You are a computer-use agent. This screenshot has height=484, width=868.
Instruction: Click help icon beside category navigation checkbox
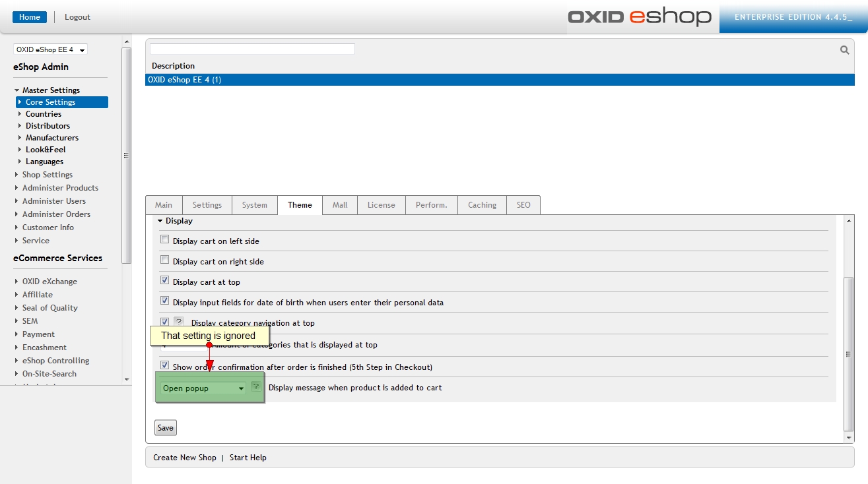coord(178,322)
